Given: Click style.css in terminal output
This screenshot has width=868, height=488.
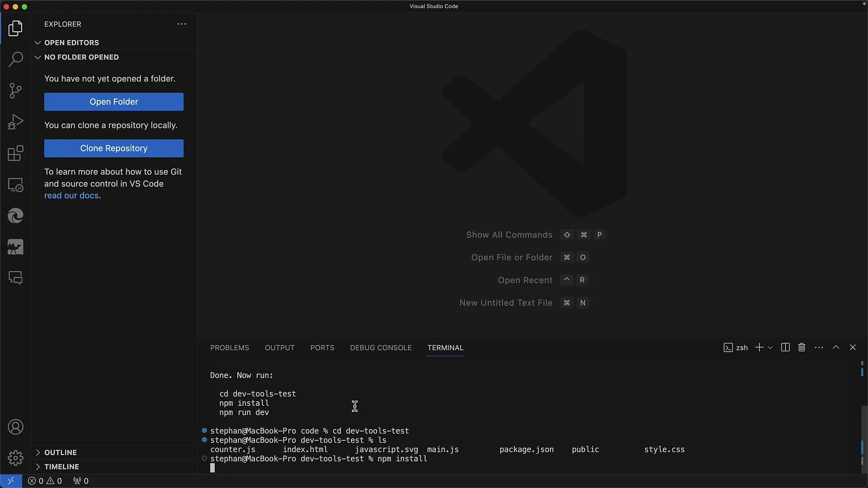Looking at the screenshot, I should coord(665,450).
